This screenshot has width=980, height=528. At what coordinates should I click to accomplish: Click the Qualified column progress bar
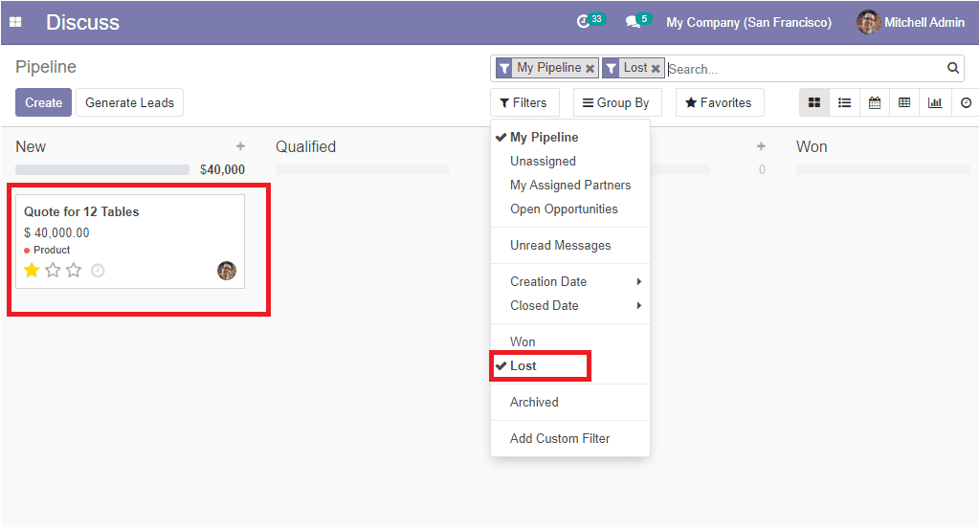click(x=363, y=170)
